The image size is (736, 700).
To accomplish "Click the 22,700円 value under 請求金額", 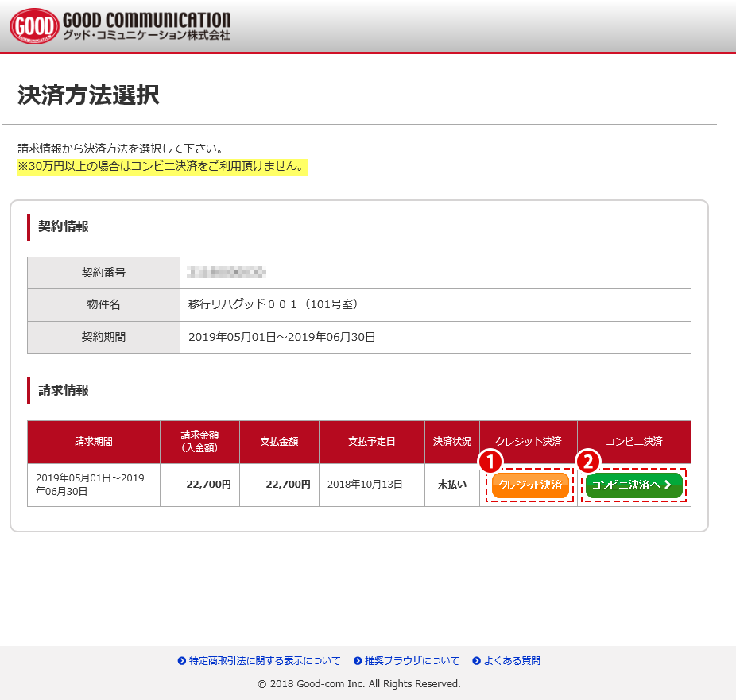I will pyautogui.click(x=208, y=485).
